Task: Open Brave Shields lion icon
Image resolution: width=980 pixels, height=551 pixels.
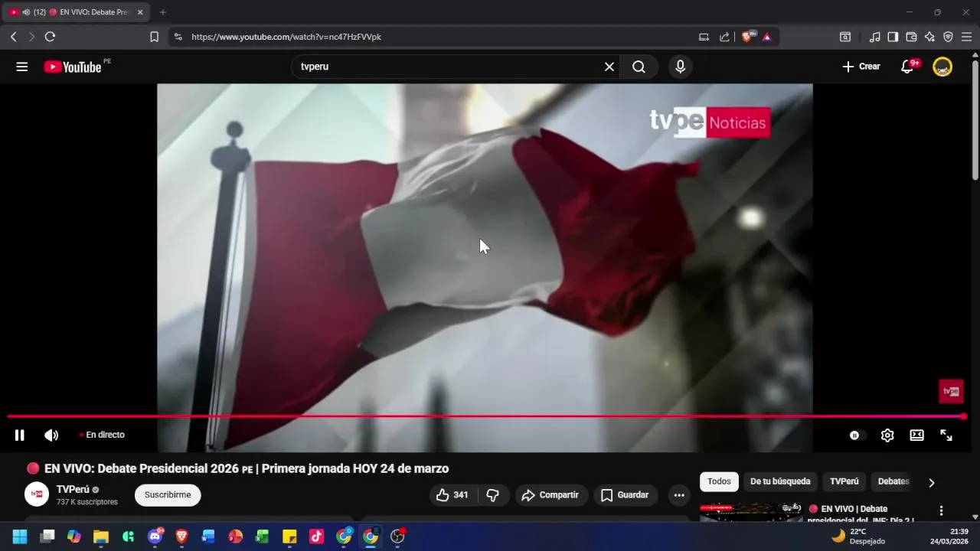Action: pos(747,37)
